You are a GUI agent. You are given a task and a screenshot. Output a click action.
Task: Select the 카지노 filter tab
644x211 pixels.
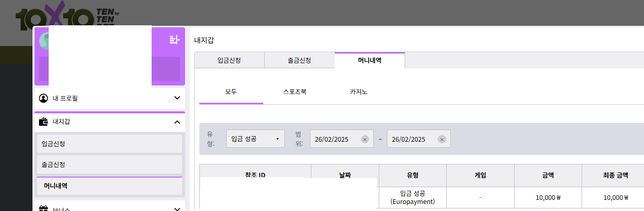pyautogui.click(x=359, y=92)
